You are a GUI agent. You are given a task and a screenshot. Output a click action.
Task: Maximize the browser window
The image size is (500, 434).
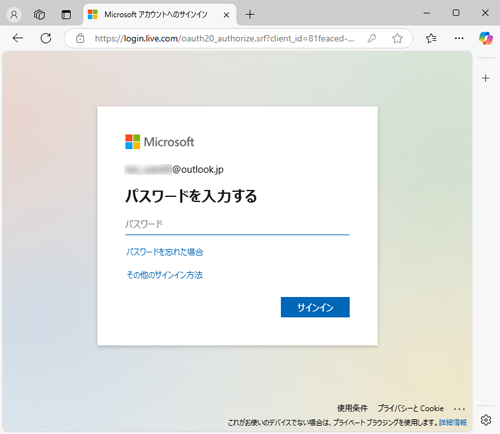tap(456, 13)
